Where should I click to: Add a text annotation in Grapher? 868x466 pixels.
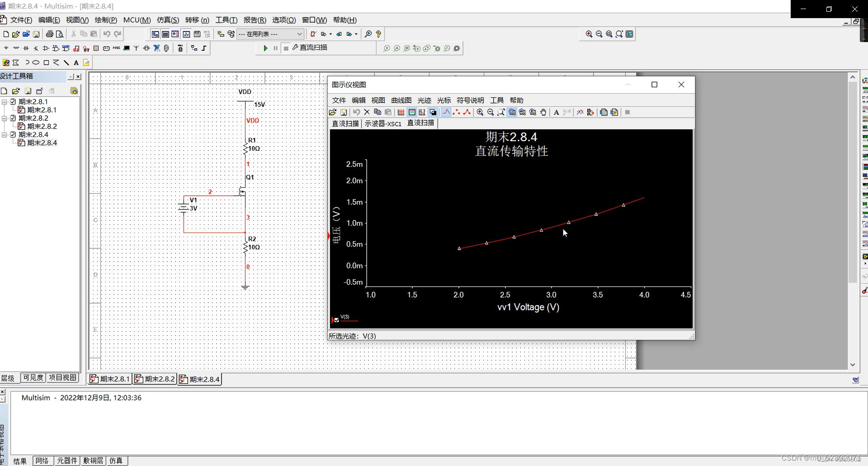coord(557,112)
